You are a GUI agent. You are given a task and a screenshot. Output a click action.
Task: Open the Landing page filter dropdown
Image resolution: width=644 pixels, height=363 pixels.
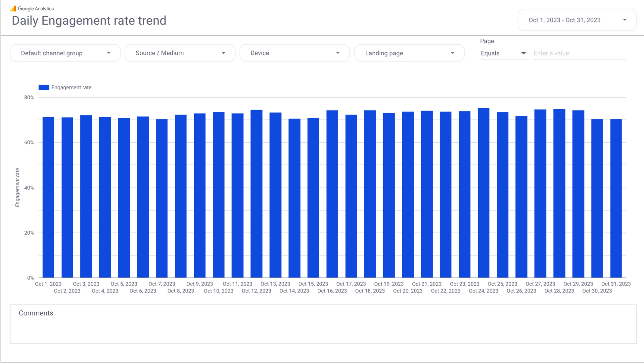(409, 53)
